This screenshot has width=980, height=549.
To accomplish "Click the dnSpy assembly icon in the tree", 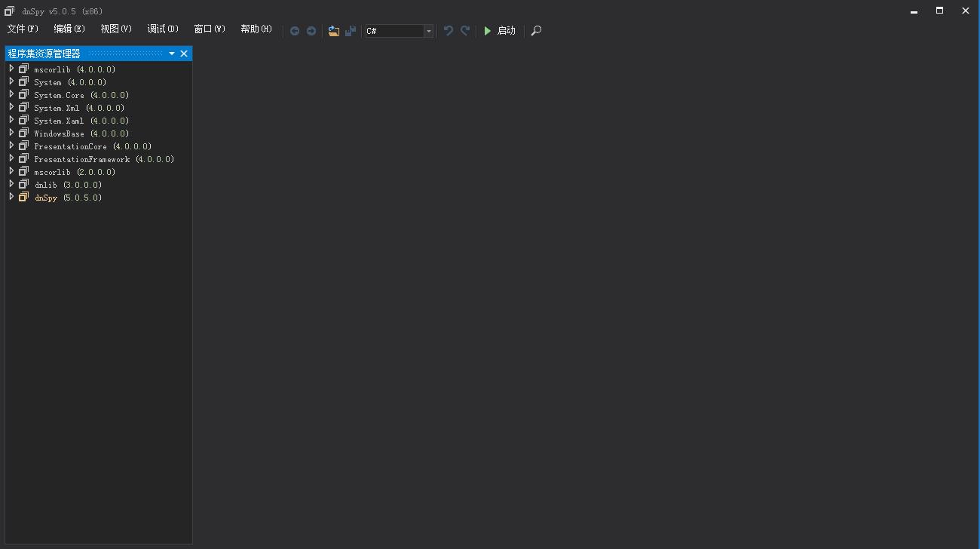I will click(x=23, y=197).
